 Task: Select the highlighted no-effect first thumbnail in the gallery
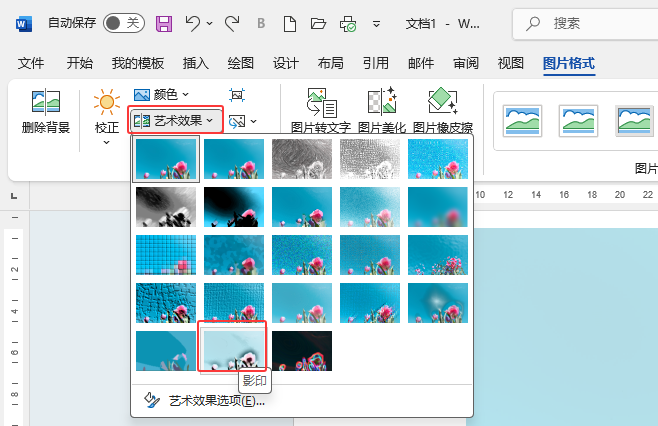coord(166,159)
